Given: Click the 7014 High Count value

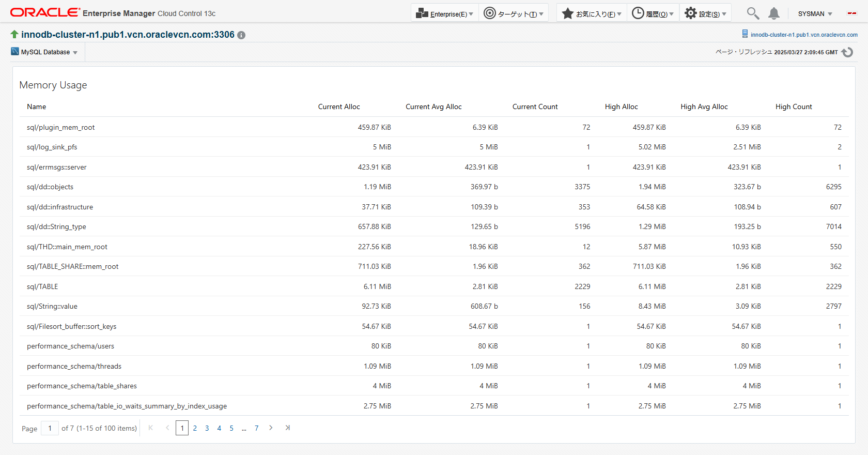Looking at the screenshot, I should click(x=834, y=227).
